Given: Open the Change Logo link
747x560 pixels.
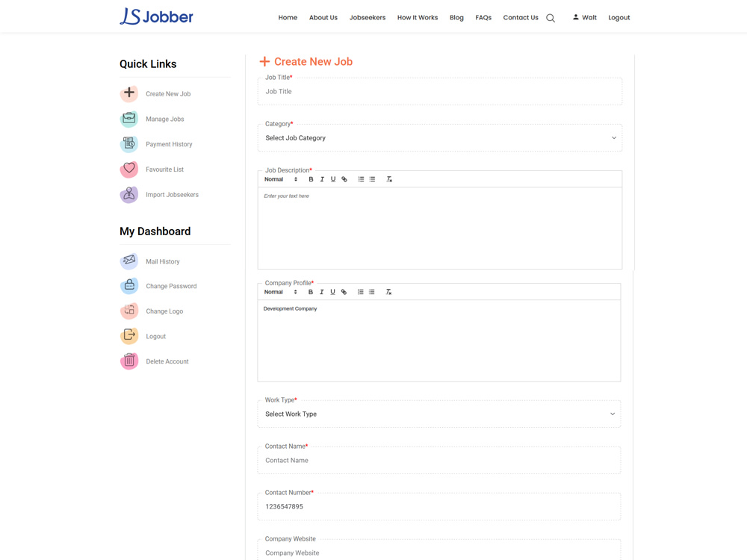Looking at the screenshot, I should pos(164,311).
